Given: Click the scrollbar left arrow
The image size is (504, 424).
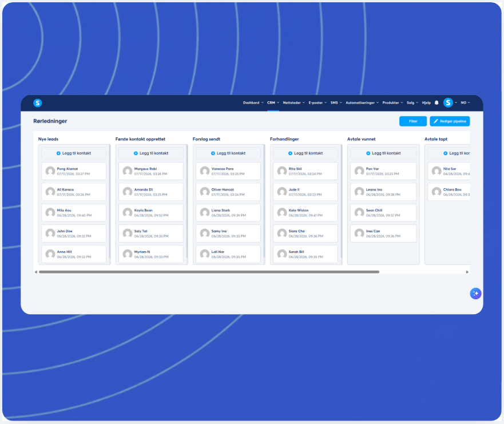Looking at the screenshot, I should 35,272.
